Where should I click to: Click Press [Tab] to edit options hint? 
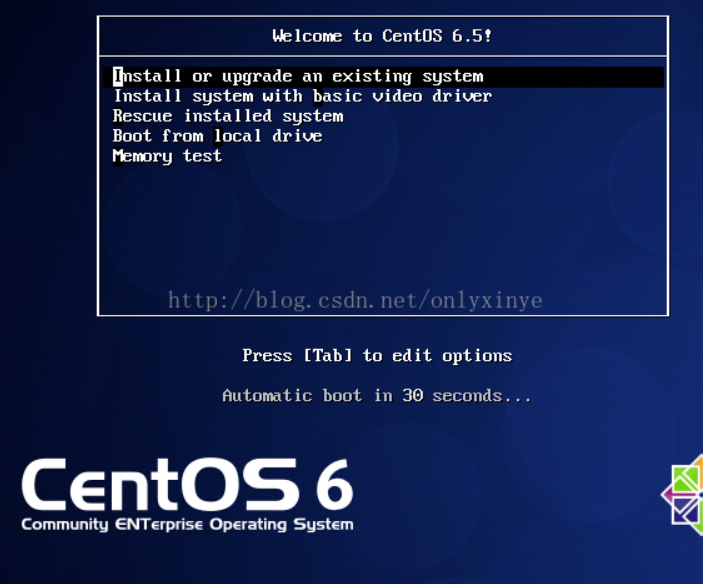(x=377, y=356)
